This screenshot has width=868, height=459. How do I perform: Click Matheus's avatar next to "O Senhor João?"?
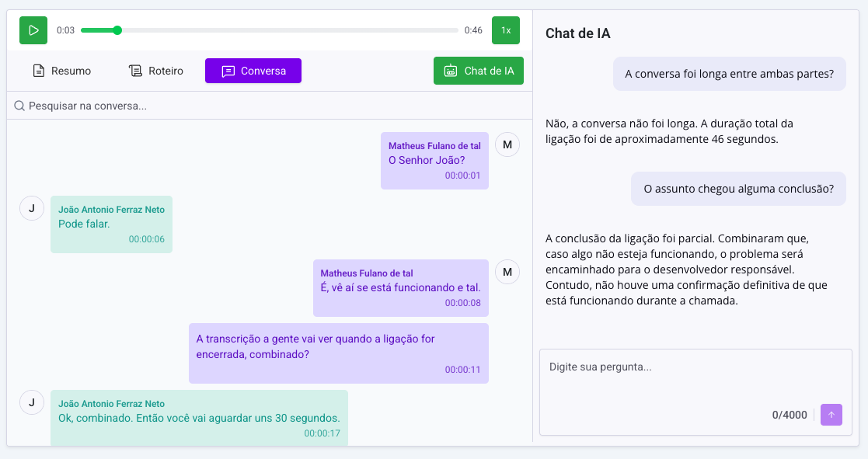pos(507,144)
